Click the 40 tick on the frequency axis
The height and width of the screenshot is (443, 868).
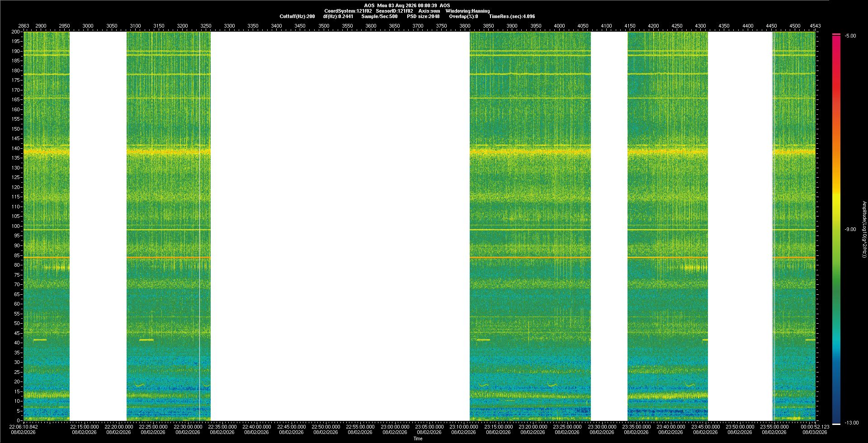pos(17,343)
